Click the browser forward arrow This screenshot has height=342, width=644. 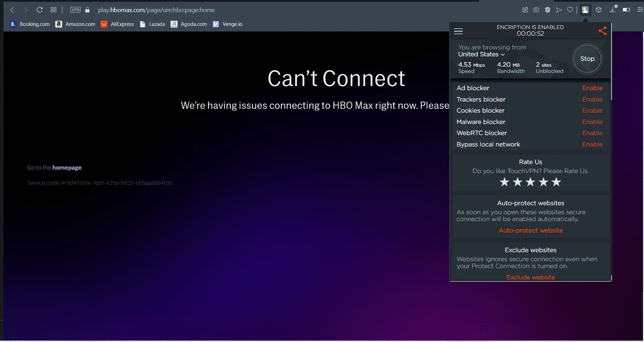tap(26, 10)
